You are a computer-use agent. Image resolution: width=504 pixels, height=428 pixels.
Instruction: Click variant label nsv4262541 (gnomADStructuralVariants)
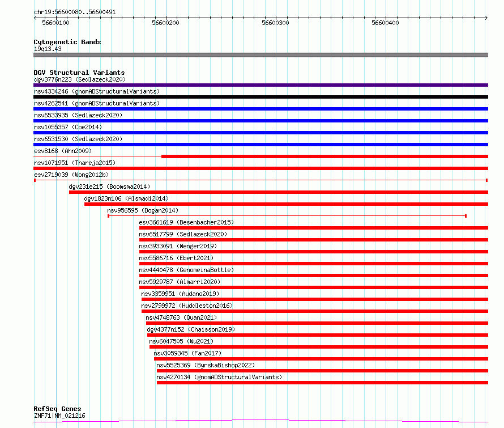pyautogui.click(x=97, y=103)
